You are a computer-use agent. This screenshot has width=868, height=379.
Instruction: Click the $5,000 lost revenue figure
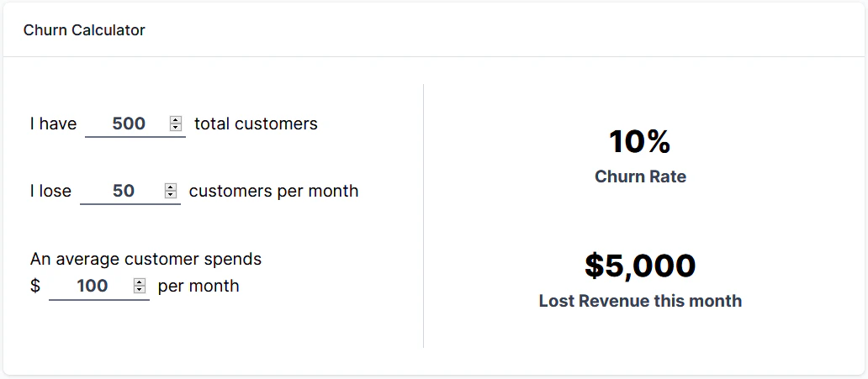point(640,266)
